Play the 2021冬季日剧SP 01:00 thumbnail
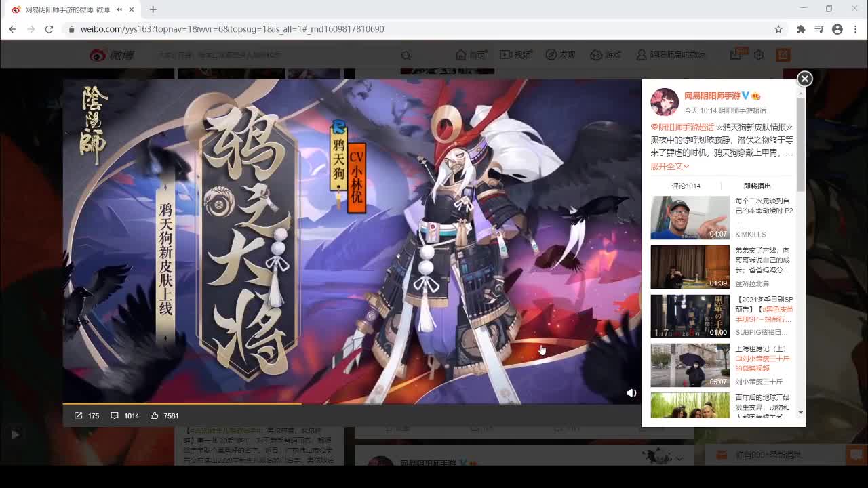This screenshot has height=488, width=868. pos(690,316)
